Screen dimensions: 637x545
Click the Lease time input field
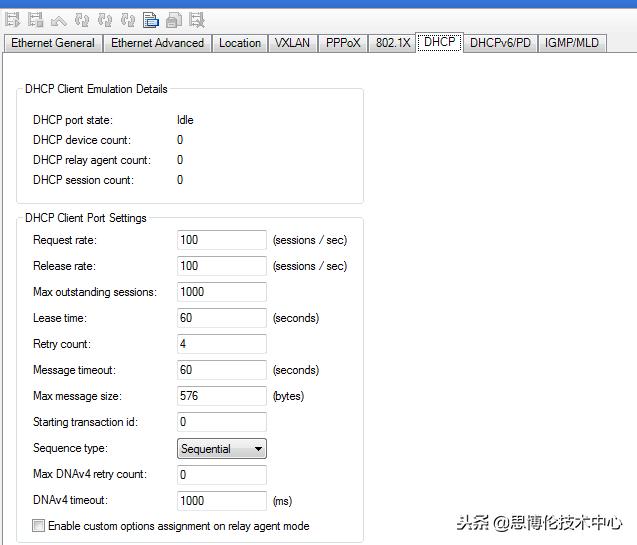222,318
